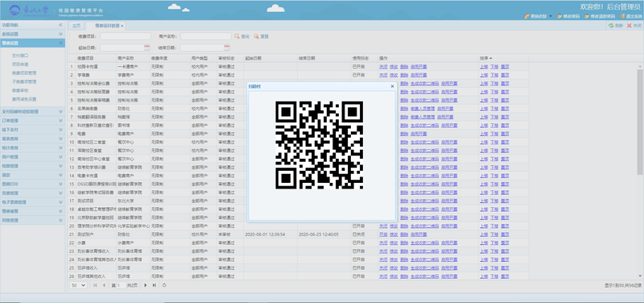Click the 重置 reset button
This screenshot has height=303, width=644.
coord(261,36)
